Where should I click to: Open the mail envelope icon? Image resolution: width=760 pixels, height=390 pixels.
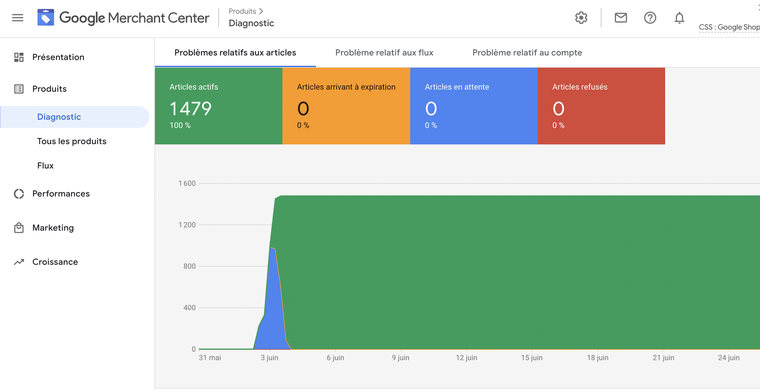pos(620,18)
